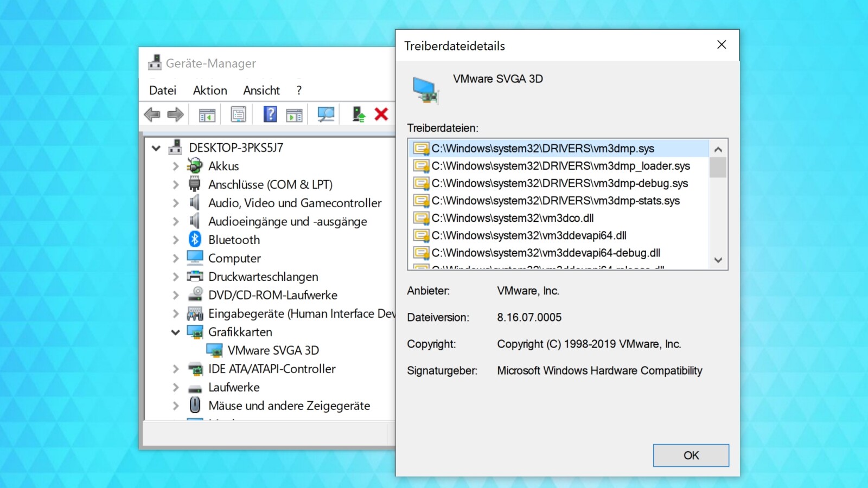Click the VMware SVGA 3D device icon in tree
The height and width of the screenshot is (488, 868).
point(215,350)
